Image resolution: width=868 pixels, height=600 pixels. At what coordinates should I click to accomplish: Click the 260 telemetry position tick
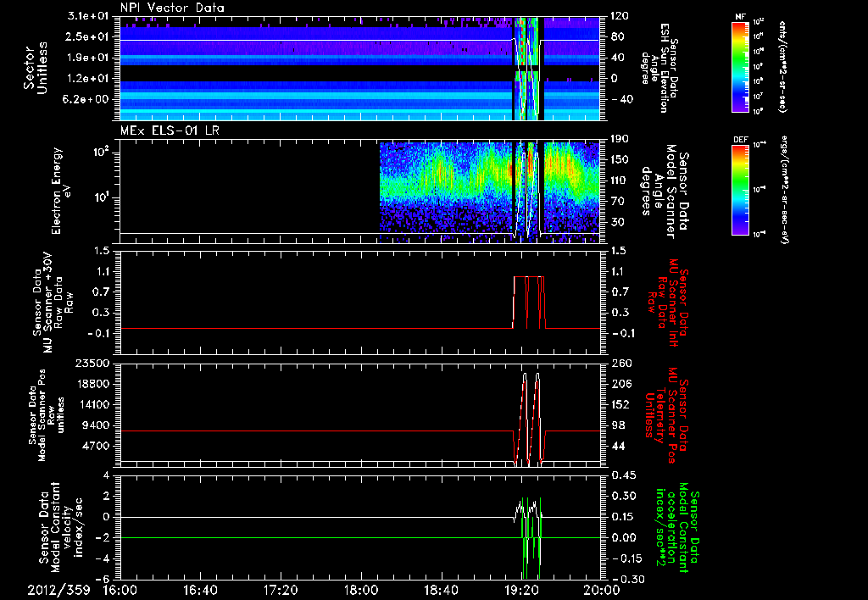pos(619,364)
